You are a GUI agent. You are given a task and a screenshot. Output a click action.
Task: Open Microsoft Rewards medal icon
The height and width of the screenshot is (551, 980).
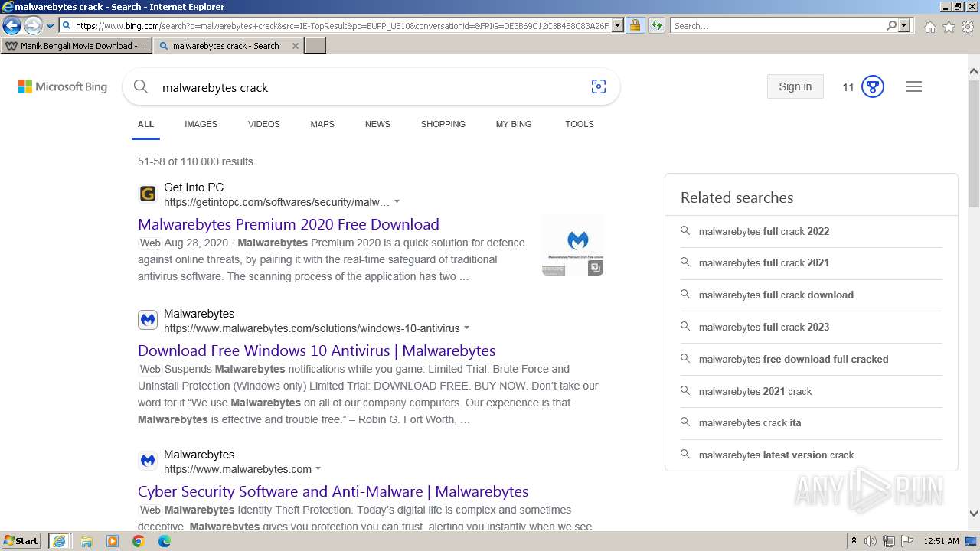click(x=873, y=86)
